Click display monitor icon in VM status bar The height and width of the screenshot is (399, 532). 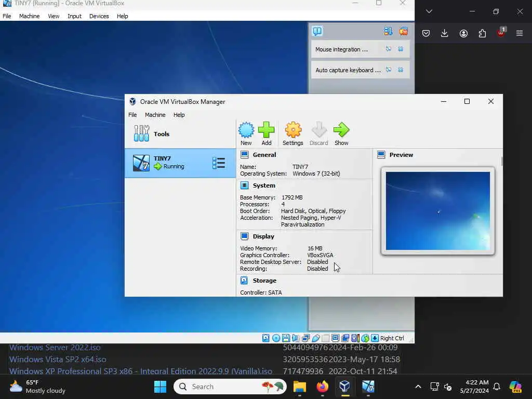(335, 338)
